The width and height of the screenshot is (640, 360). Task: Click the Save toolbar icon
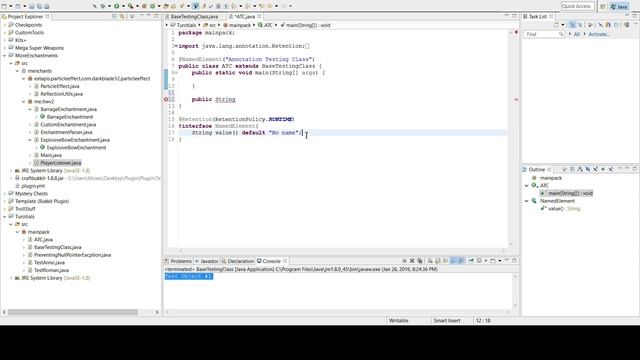coord(31,6)
